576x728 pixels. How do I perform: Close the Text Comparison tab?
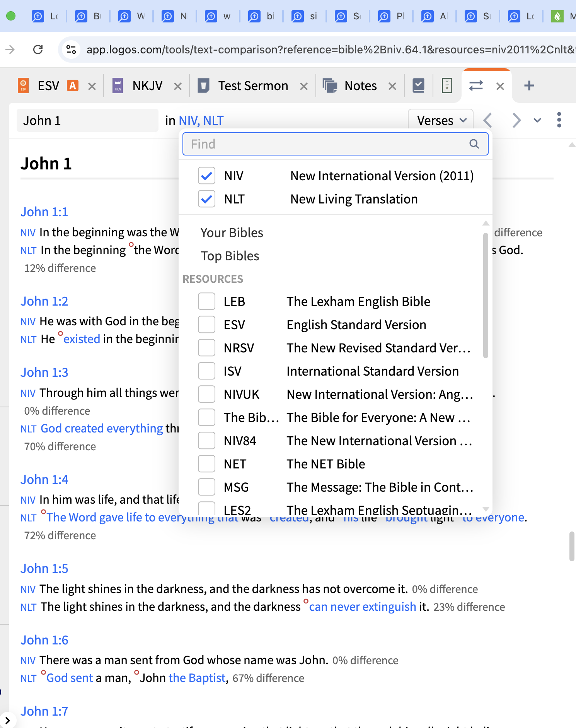[500, 86]
